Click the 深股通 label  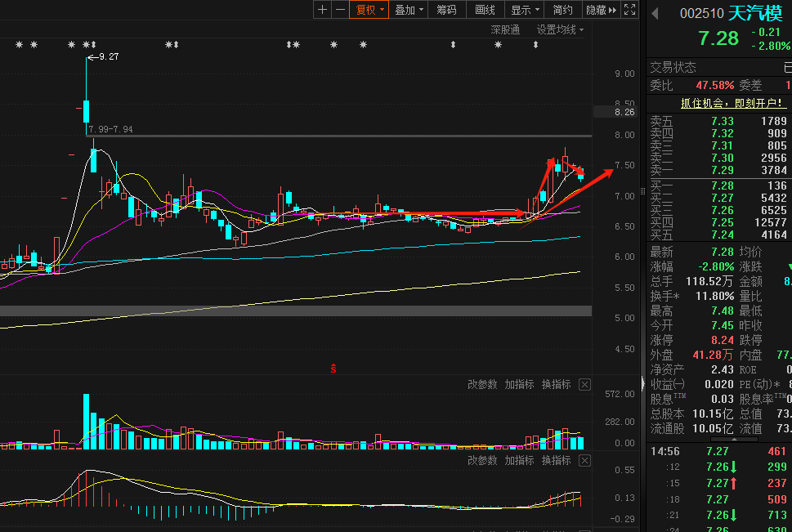click(505, 29)
